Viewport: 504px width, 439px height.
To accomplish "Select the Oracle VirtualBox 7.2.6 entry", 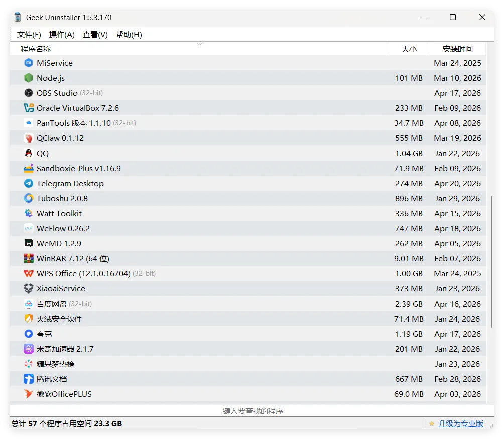I will 77,108.
